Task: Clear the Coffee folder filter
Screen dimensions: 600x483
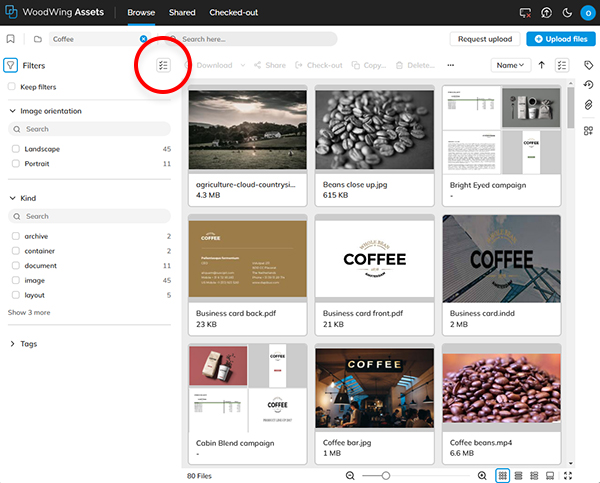Action: click(x=143, y=39)
